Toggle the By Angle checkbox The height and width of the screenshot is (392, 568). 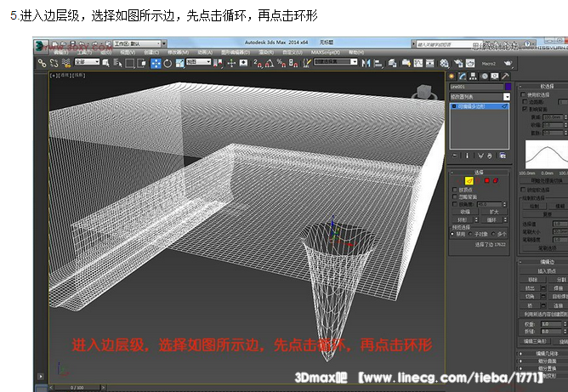(455, 204)
